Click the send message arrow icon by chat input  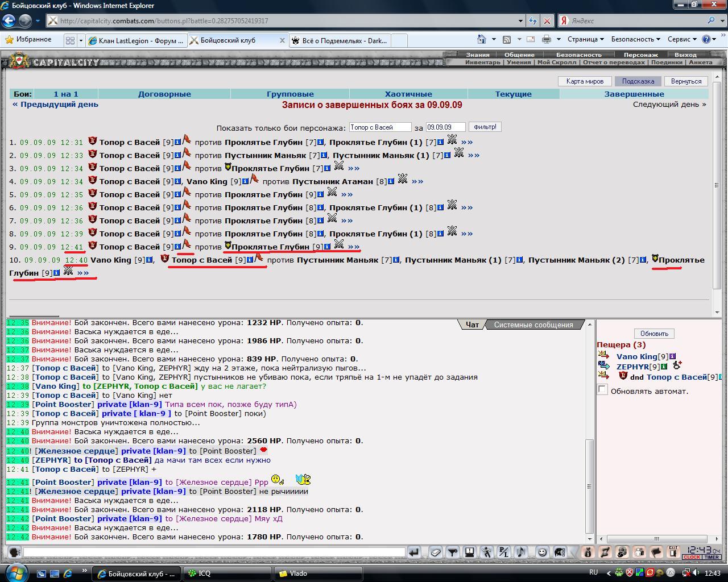[x=414, y=552]
